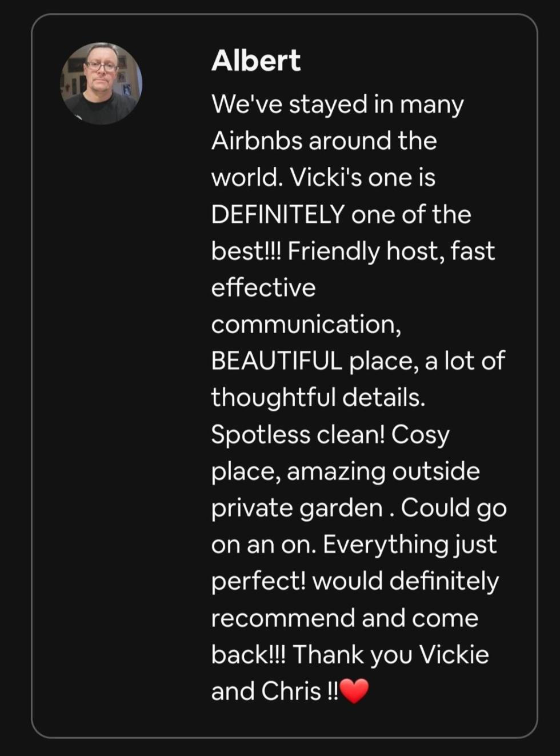
Task: Click the word BEAUTIFUL in the review
Action: click(277, 361)
